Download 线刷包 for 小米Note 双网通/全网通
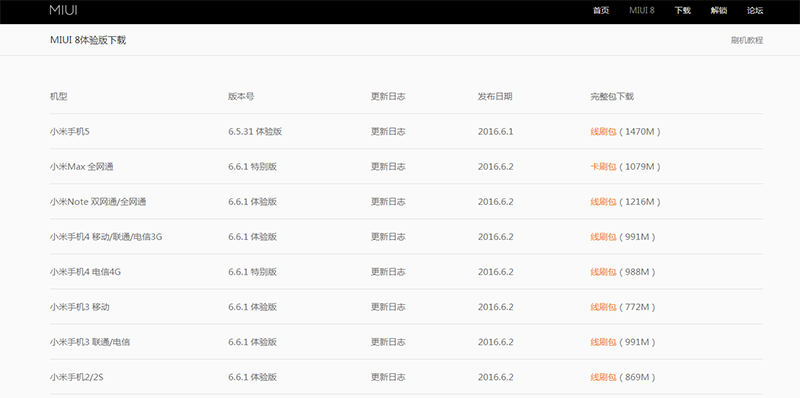800x398 pixels. (x=604, y=202)
